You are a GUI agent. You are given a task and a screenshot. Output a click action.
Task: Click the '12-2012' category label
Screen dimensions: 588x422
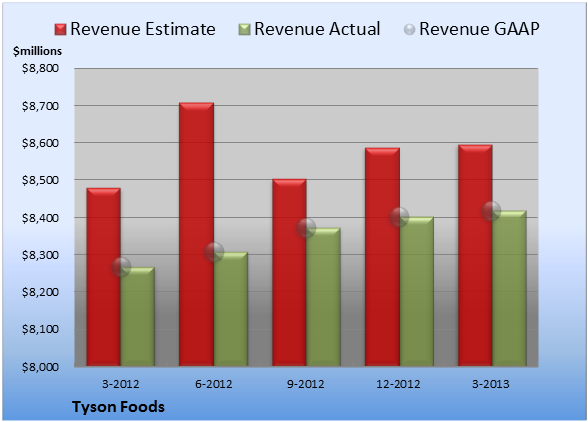pos(398,384)
